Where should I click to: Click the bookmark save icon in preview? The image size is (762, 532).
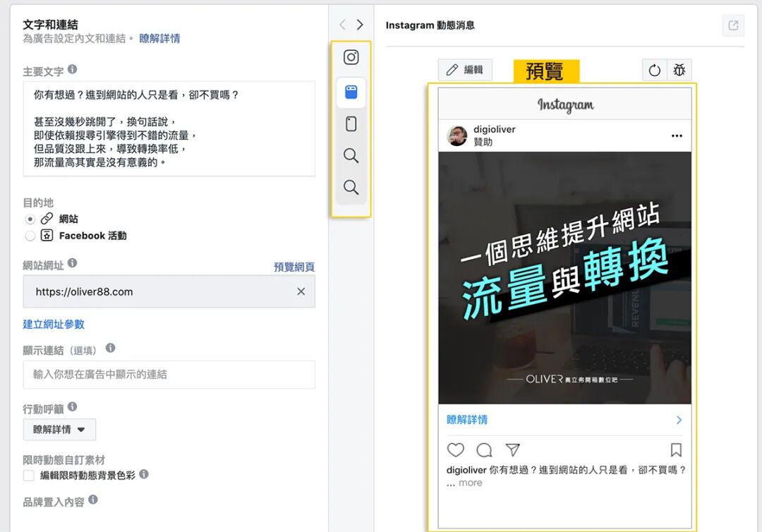[x=676, y=450]
